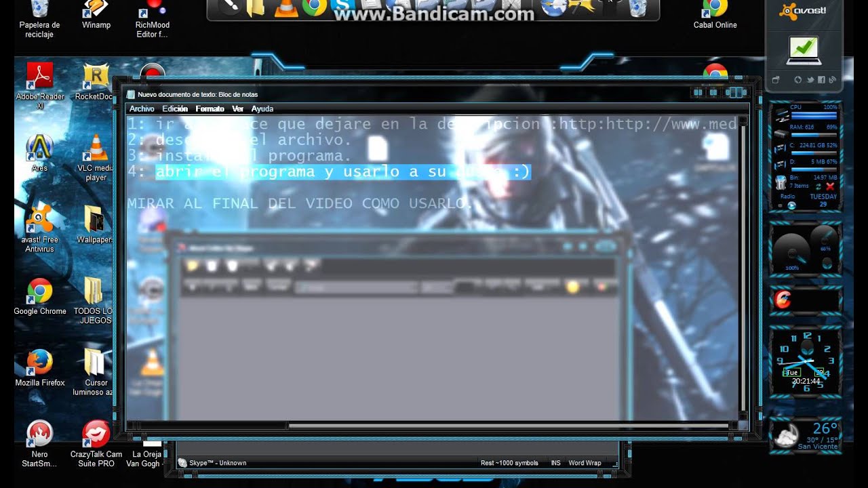
Task: Select the avast! Free Antivirus shortcut
Action: [x=39, y=229]
